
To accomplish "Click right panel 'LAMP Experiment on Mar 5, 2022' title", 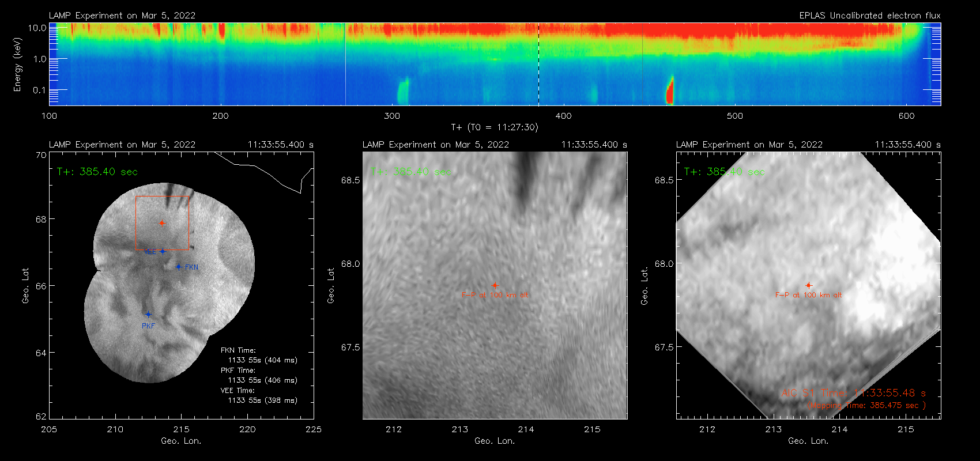I will tap(749, 145).
